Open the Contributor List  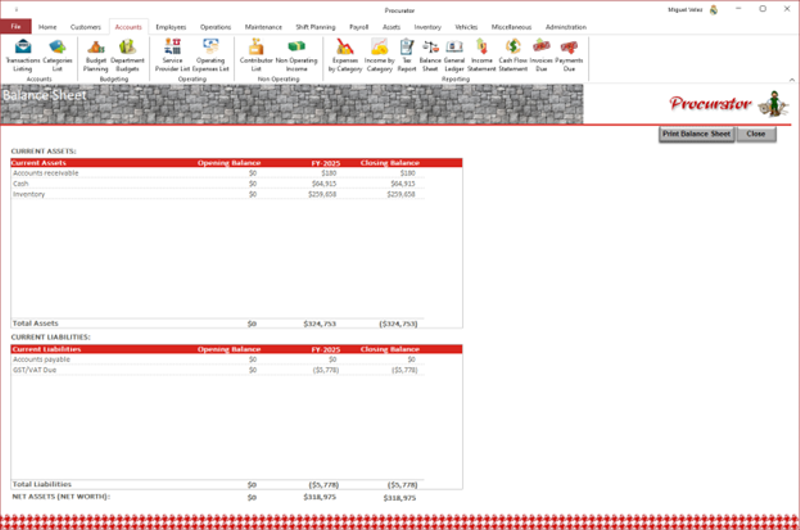pos(256,53)
